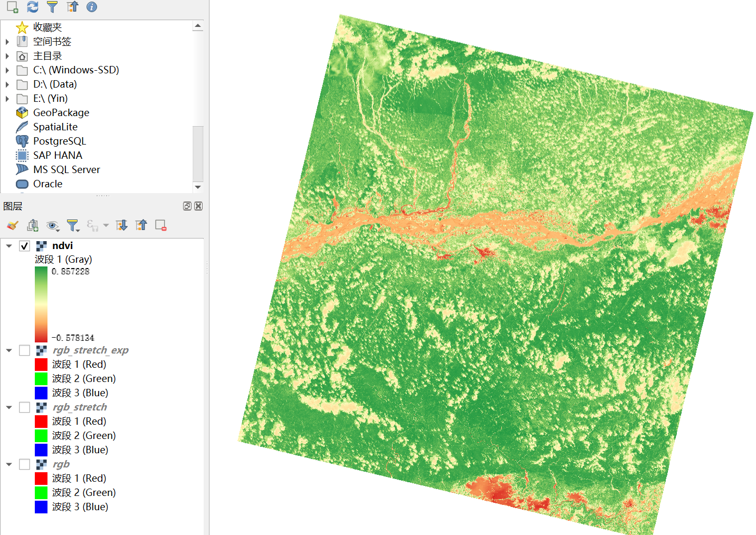Expand the D:\ (Data) drive
This screenshot has width=756, height=535.
coord(7,84)
